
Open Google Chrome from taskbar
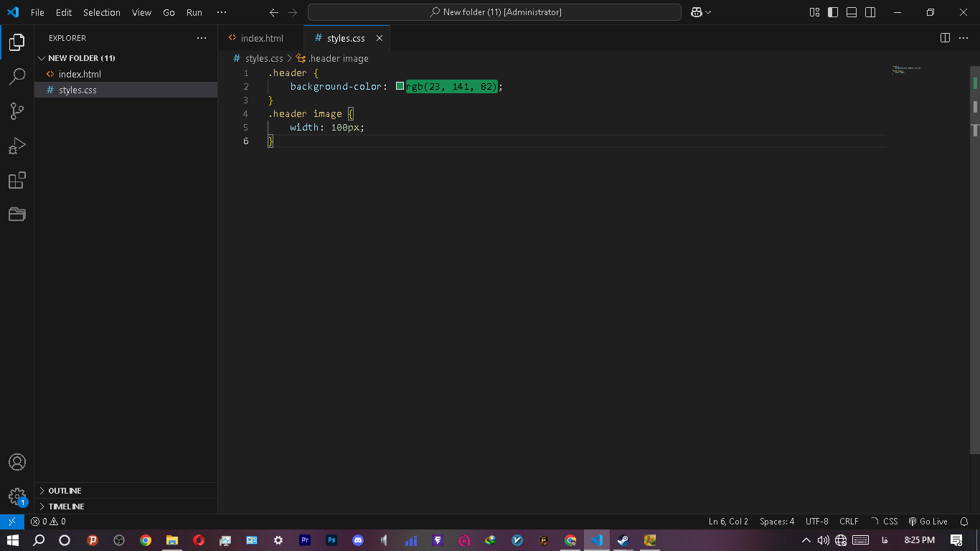(146, 540)
